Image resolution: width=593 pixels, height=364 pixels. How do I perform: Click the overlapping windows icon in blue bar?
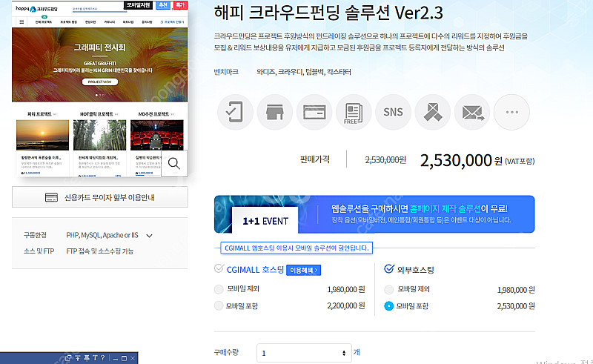68,358
